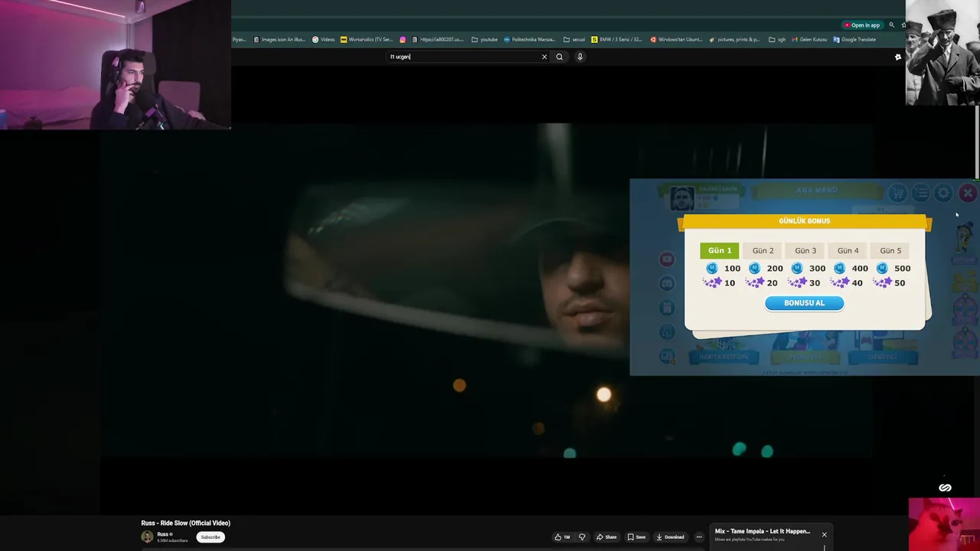The width and height of the screenshot is (980, 551).
Task: Click the 500 coin reward under Gün 5
Action: click(x=893, y=269)
